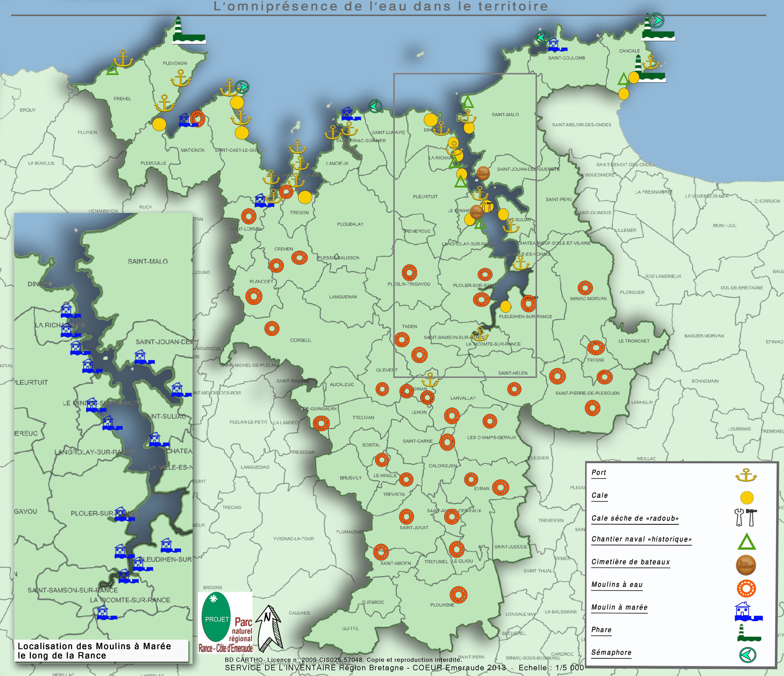
Task: Click the anchor icon in the Port legend row
Action: [746, 475]
